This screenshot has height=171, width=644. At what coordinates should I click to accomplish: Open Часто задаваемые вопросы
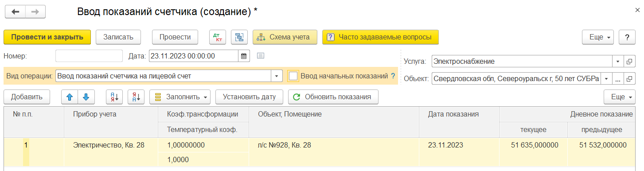(x=380, y=37)
